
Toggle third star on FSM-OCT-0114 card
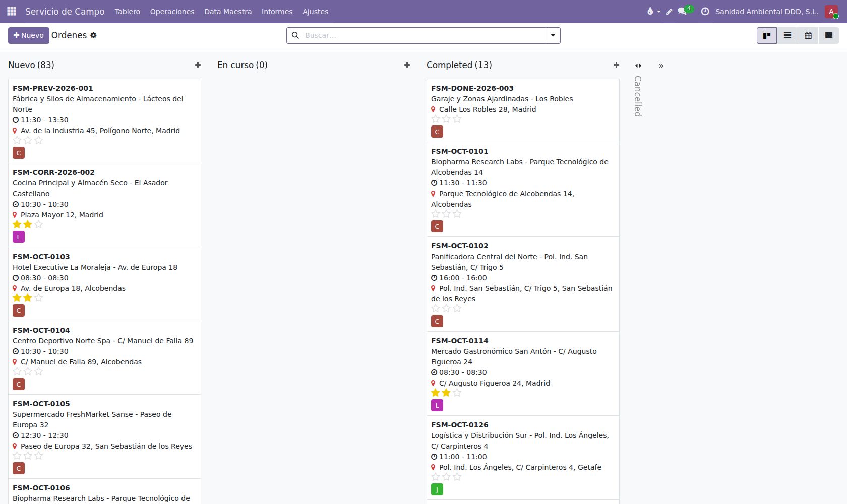457,393
